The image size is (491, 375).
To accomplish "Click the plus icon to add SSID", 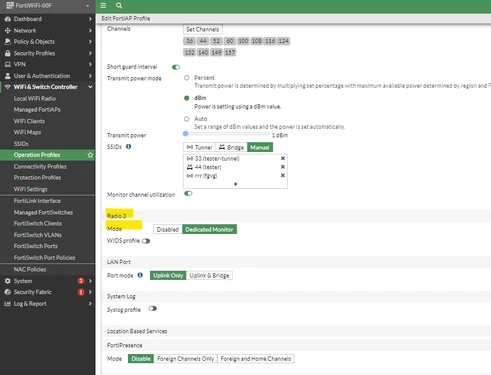I will (x=235, y=184).
